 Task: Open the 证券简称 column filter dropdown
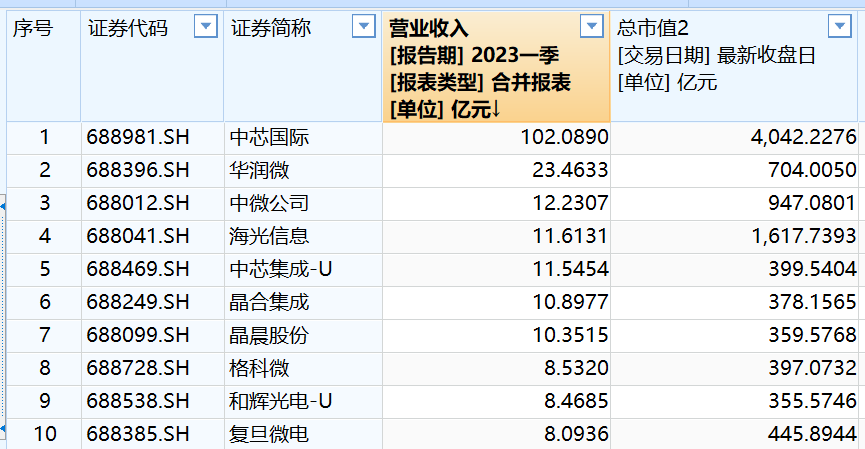click(364, 26)
